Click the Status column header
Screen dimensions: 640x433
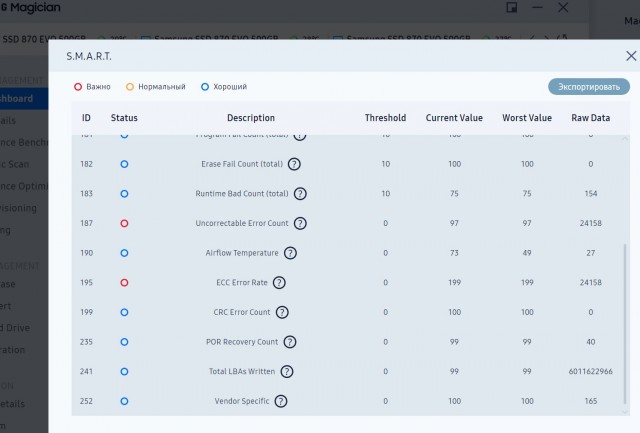[124, 118]
